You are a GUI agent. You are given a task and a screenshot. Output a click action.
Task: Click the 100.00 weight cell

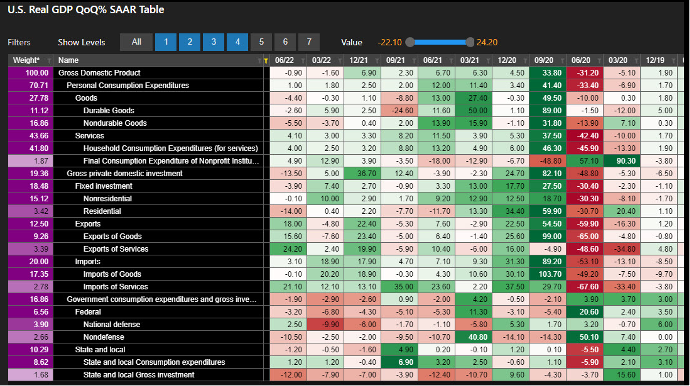point(30,73)
